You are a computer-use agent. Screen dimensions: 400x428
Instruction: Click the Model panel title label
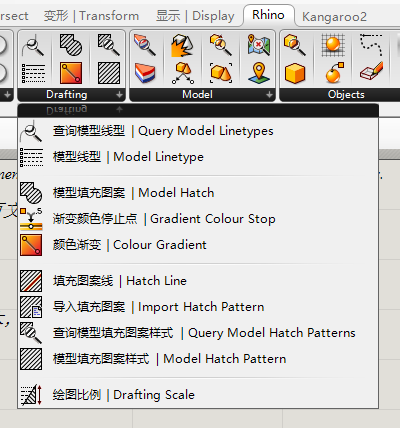[197, 95]
